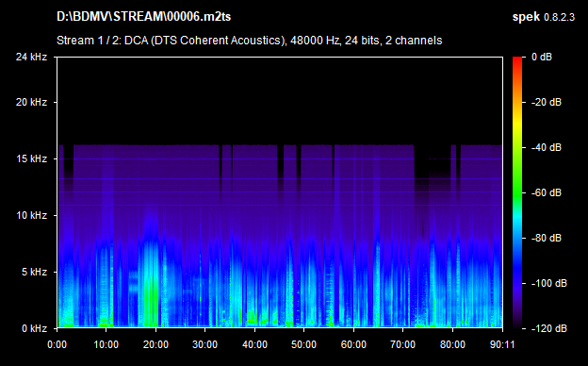Click the -100 dB scale label

pos(548,283)
